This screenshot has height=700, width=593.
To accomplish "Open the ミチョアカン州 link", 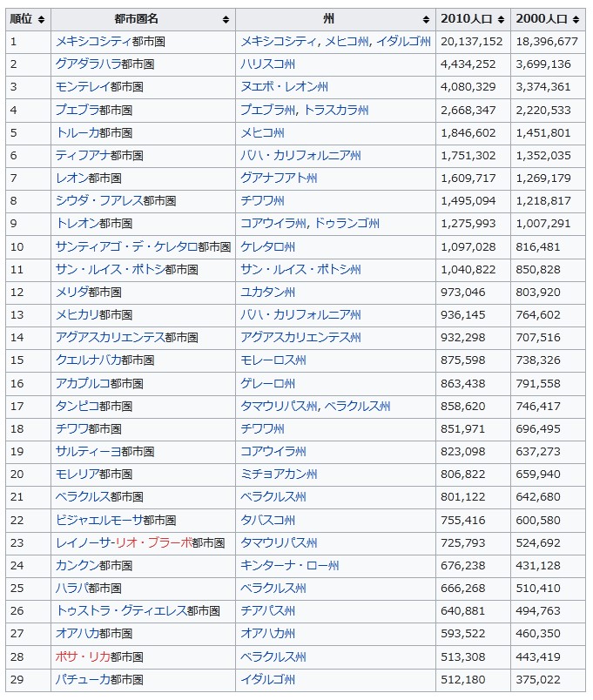I will point(279,474).
